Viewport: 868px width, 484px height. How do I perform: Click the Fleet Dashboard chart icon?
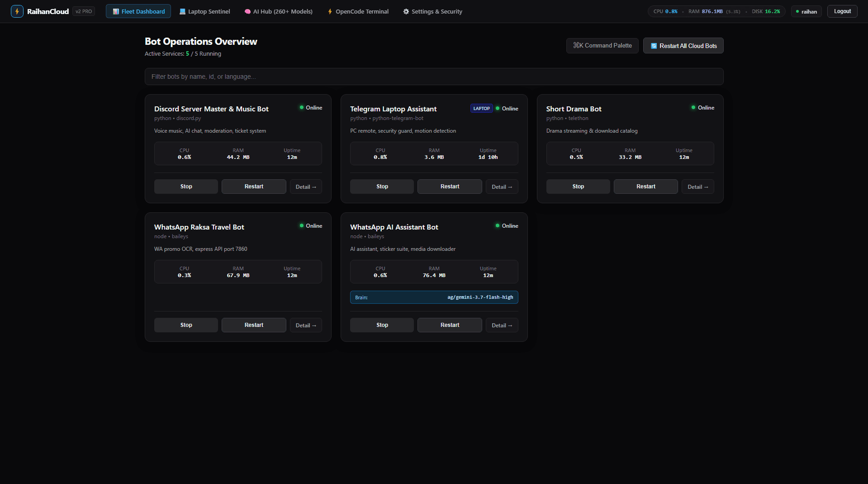[x=116, y=11]
